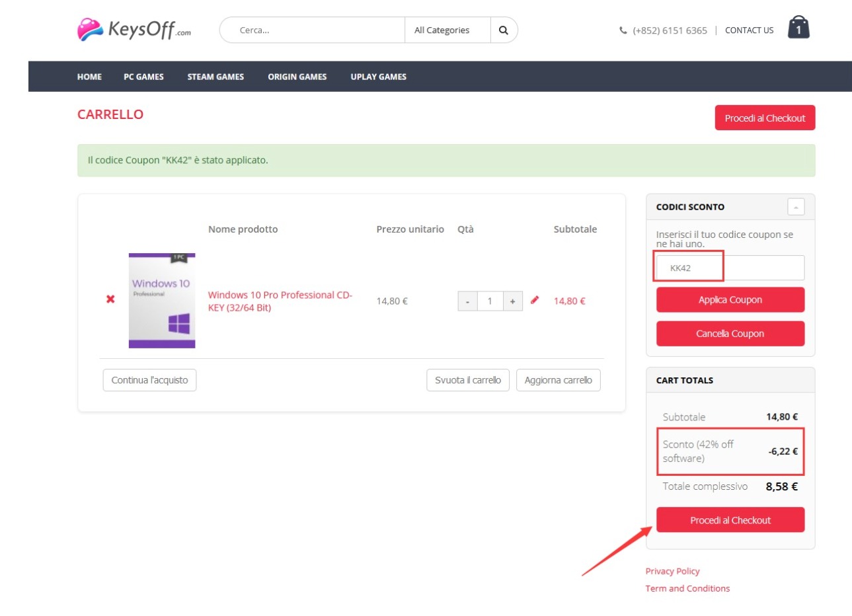Click the red pencil edit icon
This screenshot has height=616, width=852.
(535, 300)
